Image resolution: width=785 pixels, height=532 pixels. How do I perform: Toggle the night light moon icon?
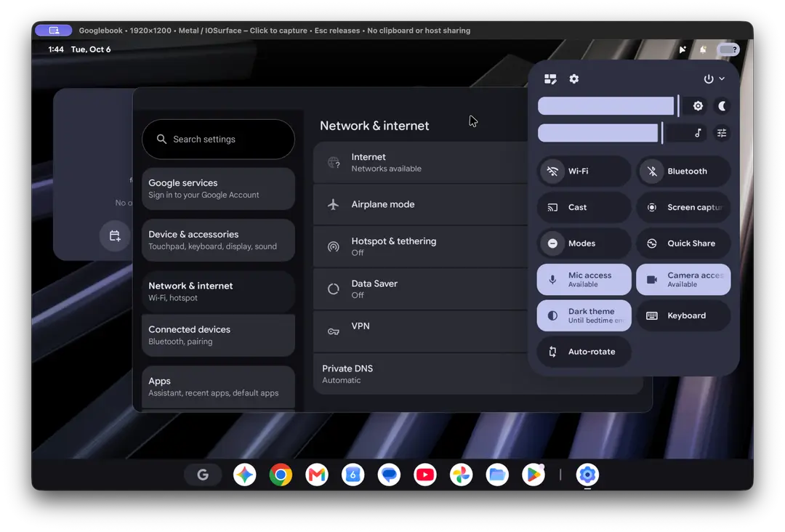click(x=722, y=106)
